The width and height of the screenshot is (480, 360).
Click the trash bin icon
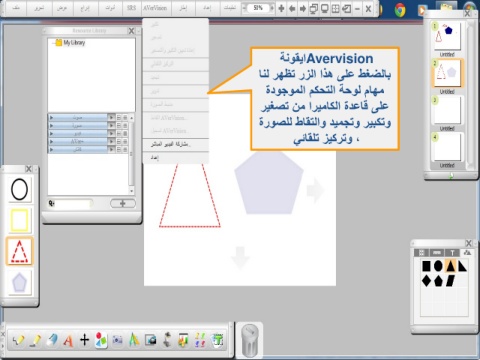250,341
